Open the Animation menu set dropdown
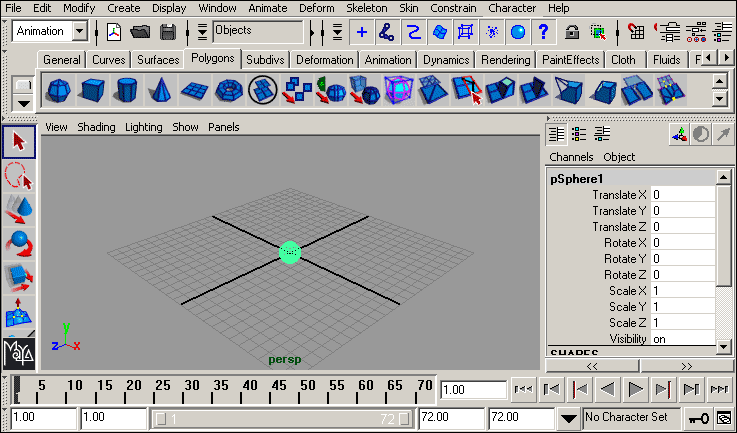 81,31
